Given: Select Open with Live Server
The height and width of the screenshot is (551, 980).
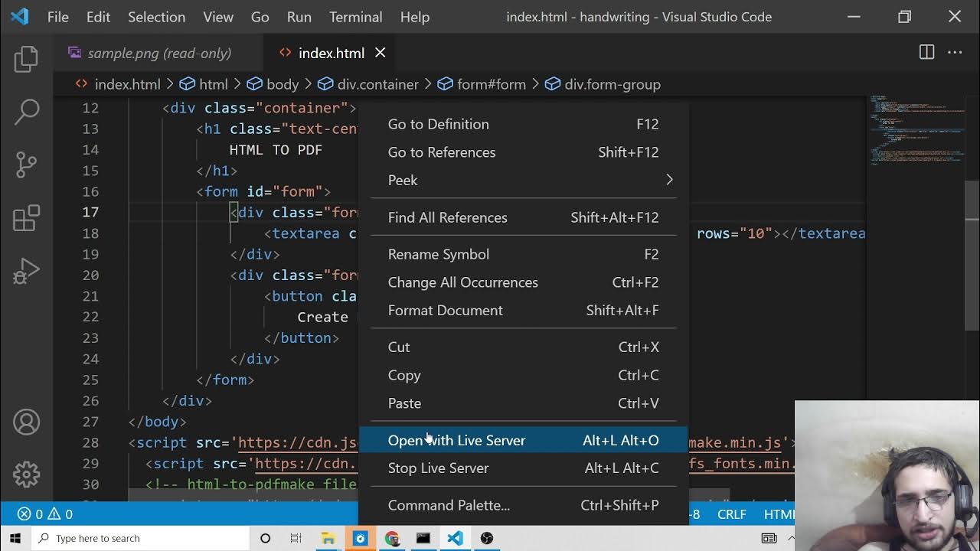Looking at the screenshot, I should pyautogui.click(x=456, y=440).
